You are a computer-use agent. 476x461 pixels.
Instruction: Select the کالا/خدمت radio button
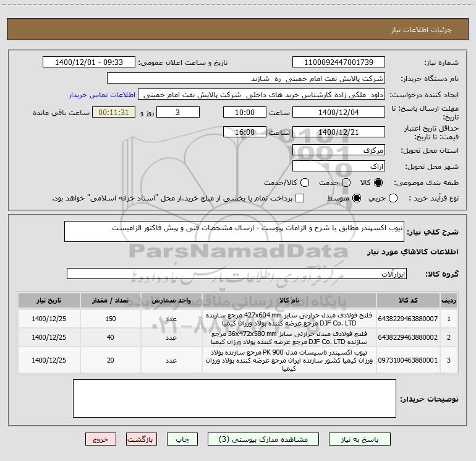[x=305, y=183]
